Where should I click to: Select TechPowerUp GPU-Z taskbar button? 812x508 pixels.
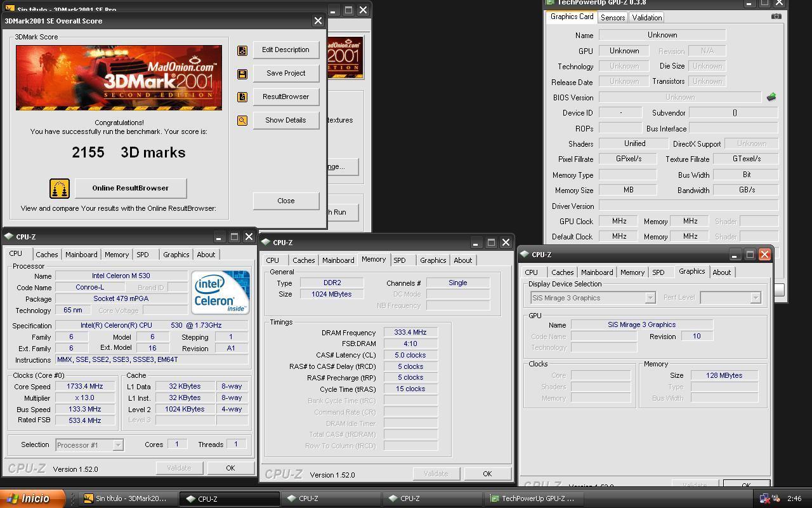[534, 498]
